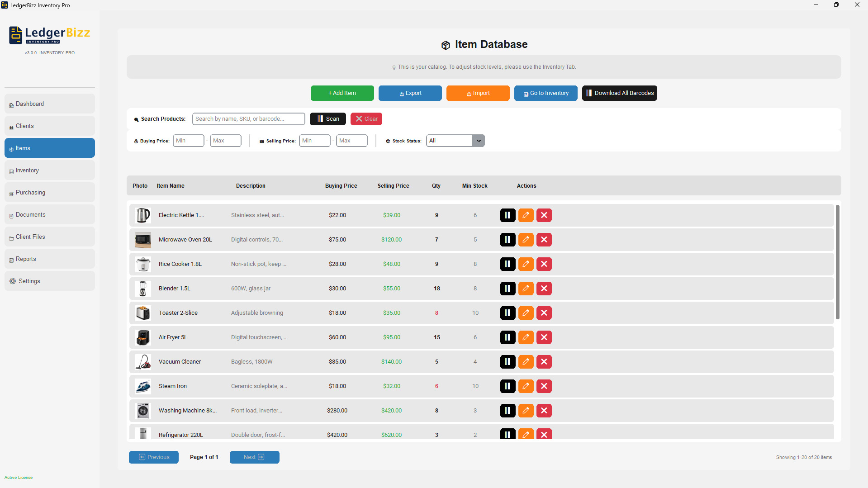Screen dimensions: 868x488
Task: Show barcode for Vacuum Cleaner
Action: tap(508, 362)
